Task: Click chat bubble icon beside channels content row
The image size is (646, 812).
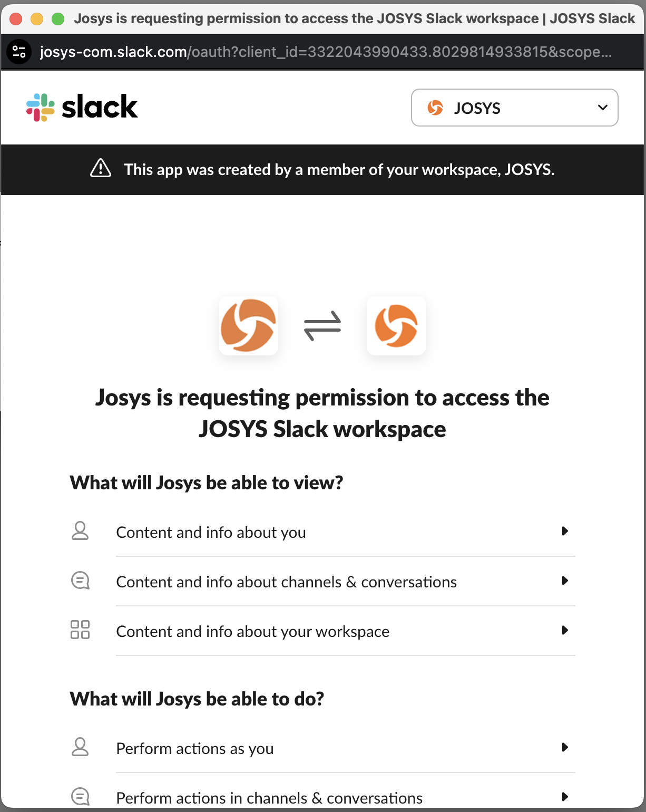Action: coord(80,581)
